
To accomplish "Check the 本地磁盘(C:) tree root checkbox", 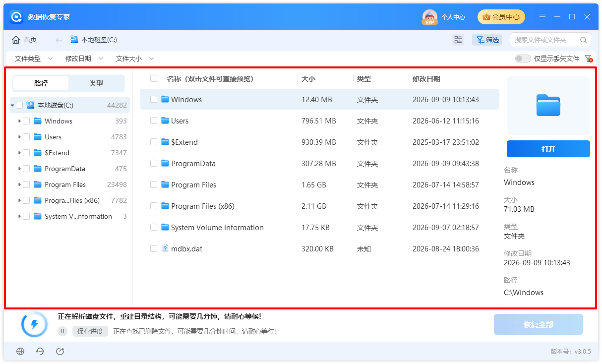I will coord(19,105).
